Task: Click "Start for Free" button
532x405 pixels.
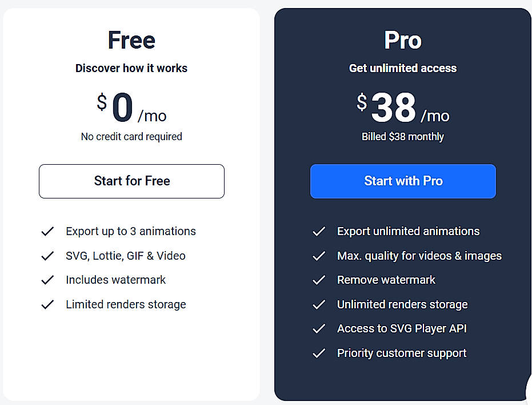Action: click(x=131, y=181)
